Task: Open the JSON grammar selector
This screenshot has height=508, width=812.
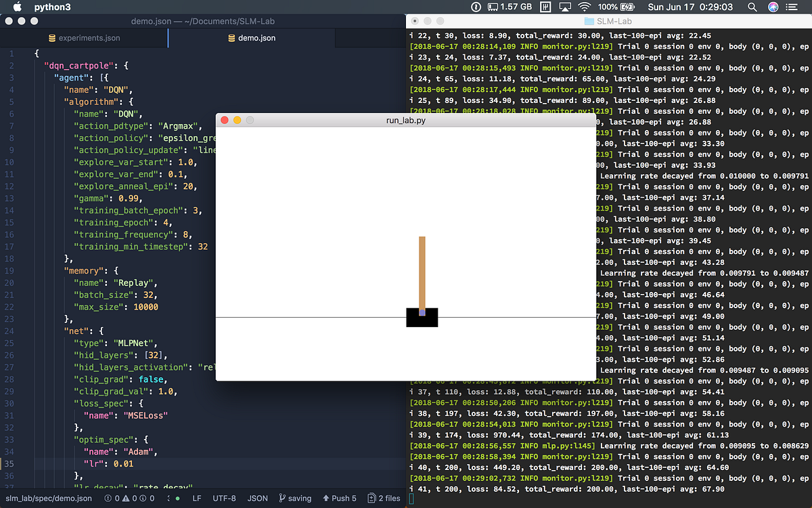Action: (257, 498)
